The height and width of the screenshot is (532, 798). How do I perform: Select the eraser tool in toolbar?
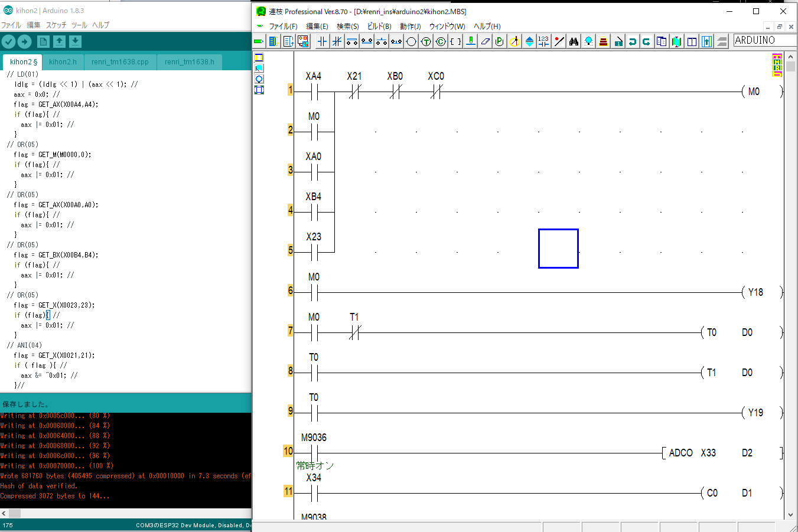485,41
